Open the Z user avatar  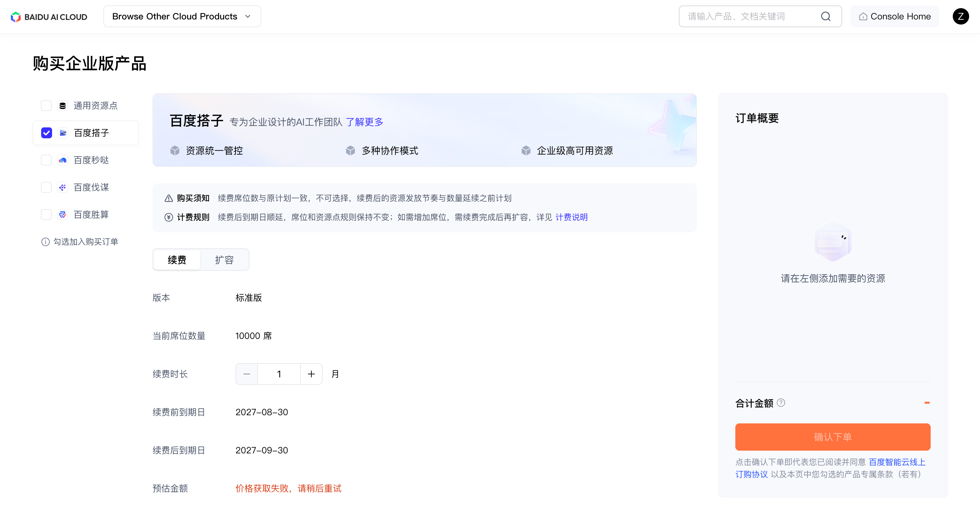click(x=961, y=16)
